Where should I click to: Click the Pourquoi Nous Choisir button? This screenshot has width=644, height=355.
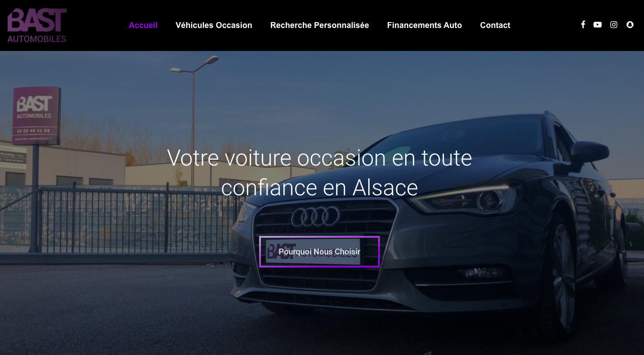320,252
